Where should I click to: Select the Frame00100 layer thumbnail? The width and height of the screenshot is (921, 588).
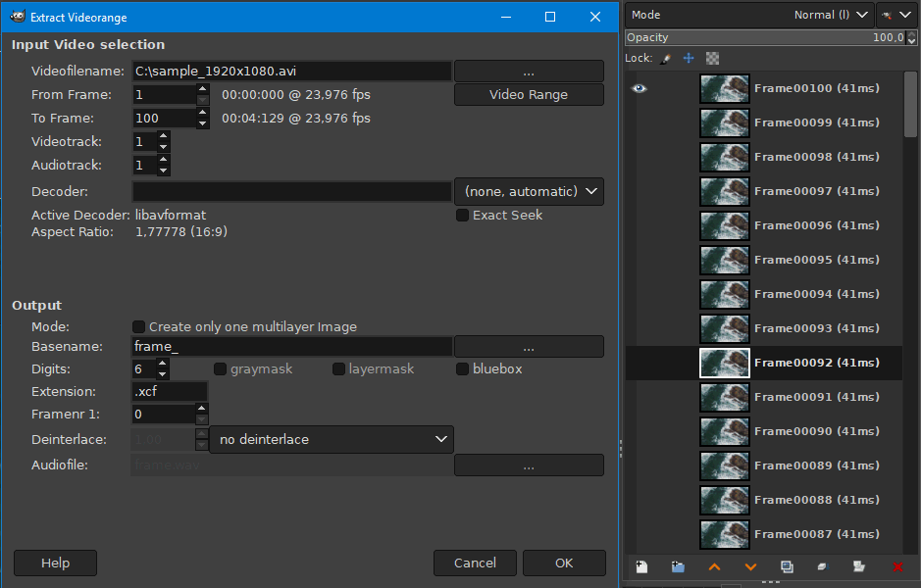point(725,88)
